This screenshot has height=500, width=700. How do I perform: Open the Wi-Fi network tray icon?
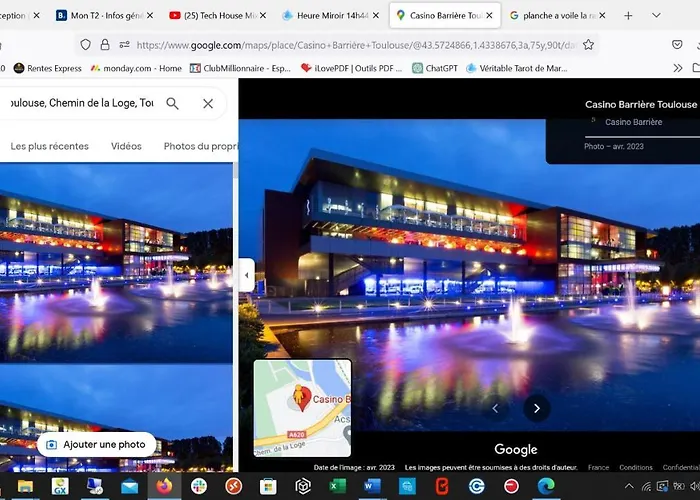646,486
